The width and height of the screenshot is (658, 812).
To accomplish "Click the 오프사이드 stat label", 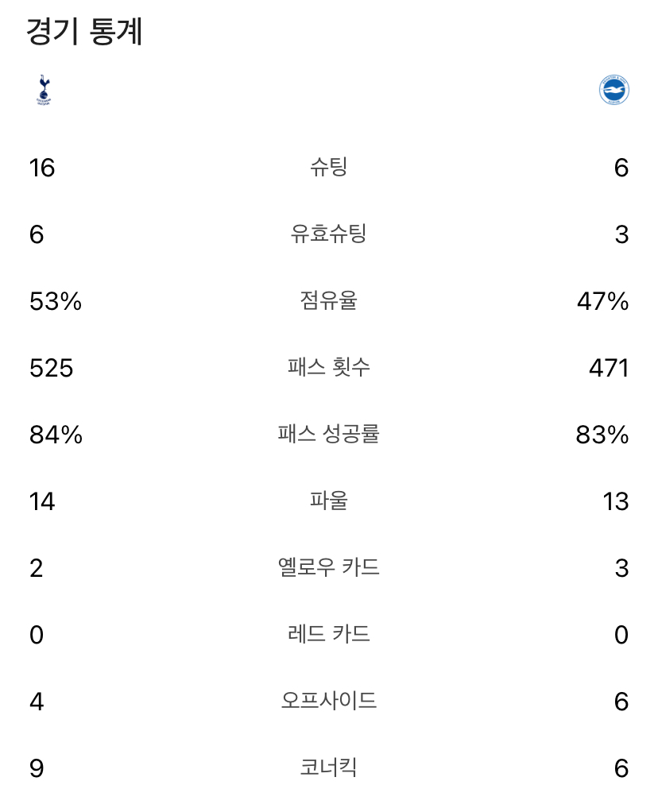I will tap(328, 702).
